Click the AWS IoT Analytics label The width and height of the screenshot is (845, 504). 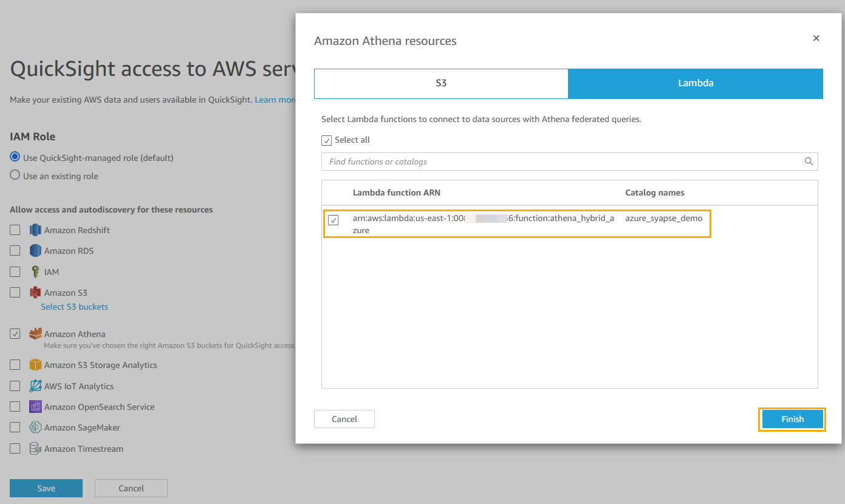pos(79,386)
